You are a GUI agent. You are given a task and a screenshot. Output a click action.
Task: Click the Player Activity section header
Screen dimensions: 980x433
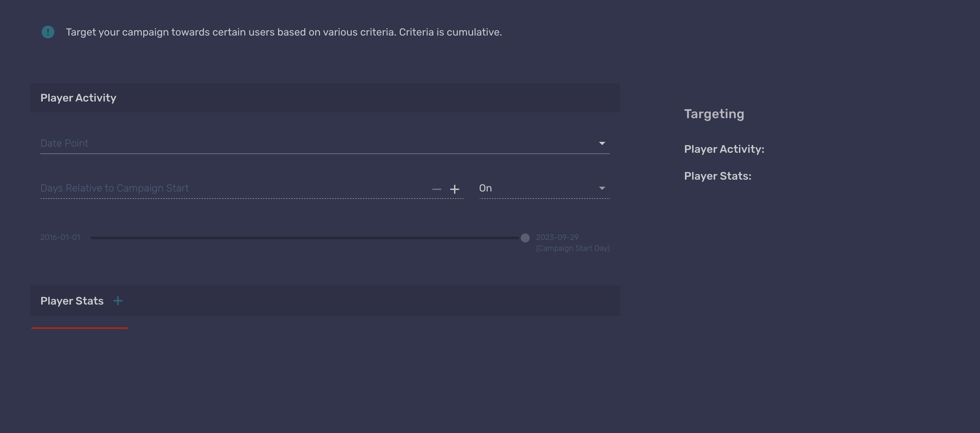(78, 98)
